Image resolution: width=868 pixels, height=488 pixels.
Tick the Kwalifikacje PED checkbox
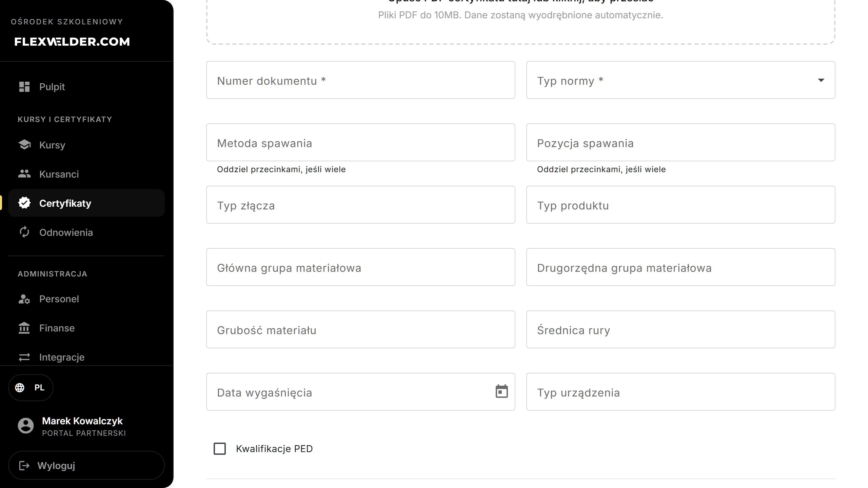pos(220,449)
